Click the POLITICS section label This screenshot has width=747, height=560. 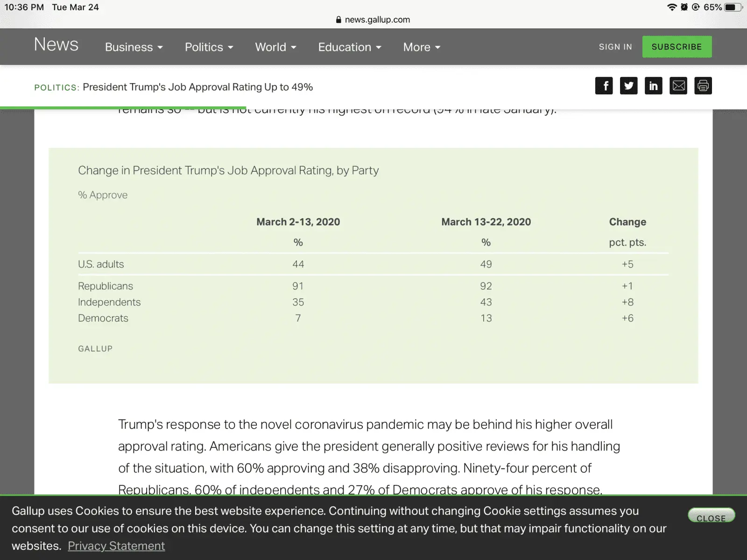click(x=56, y=88)
